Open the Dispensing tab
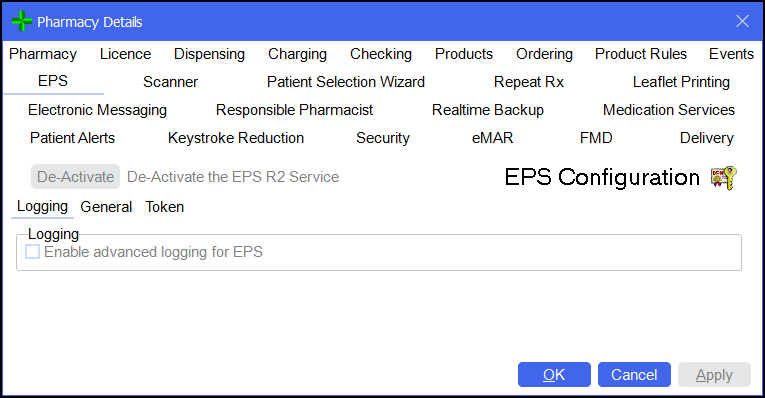Screen dimensions: 765x398 [209, 54]
